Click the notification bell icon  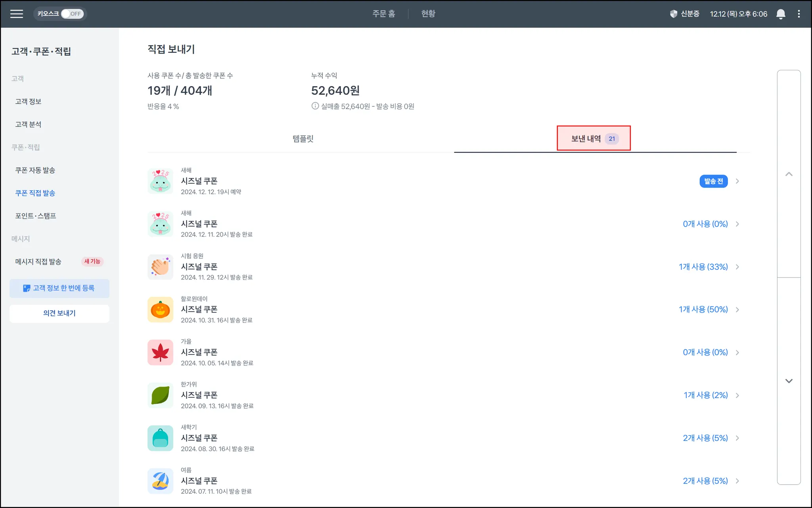pyautogui.click(x=780, y=14)
